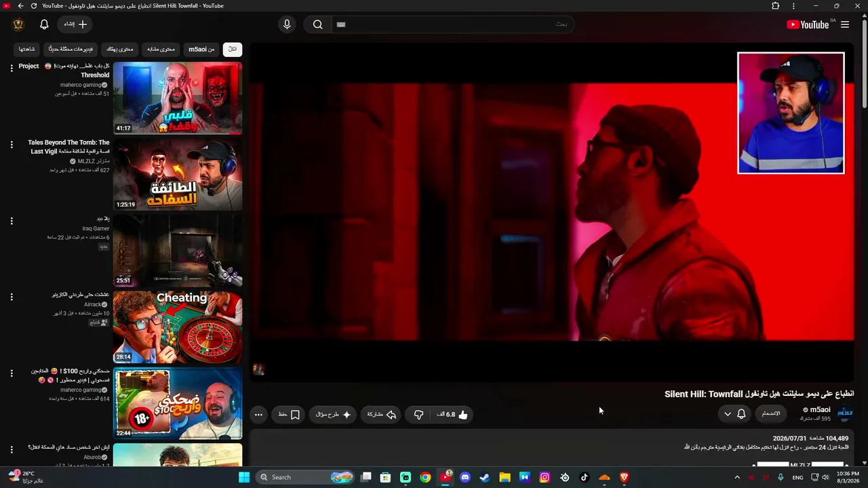
Task: Click the YouTube account avatar
Action: (18, 24)
